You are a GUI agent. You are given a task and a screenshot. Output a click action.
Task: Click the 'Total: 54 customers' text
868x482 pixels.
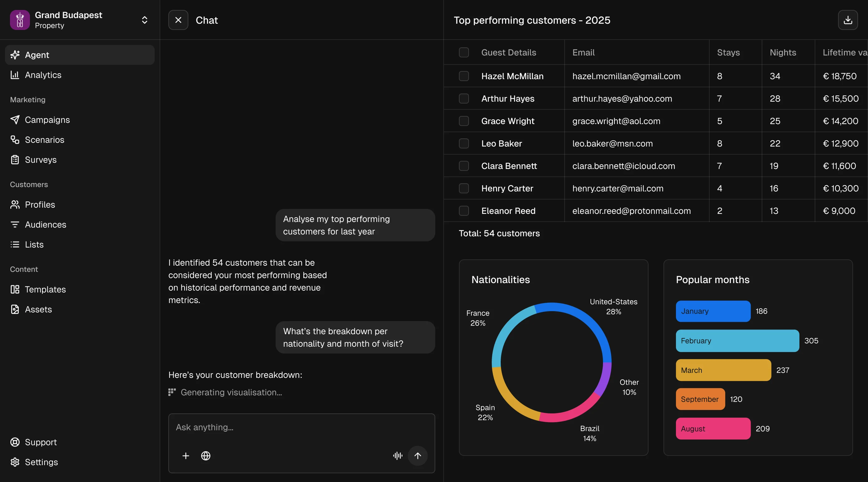click(x=499, y=233)
